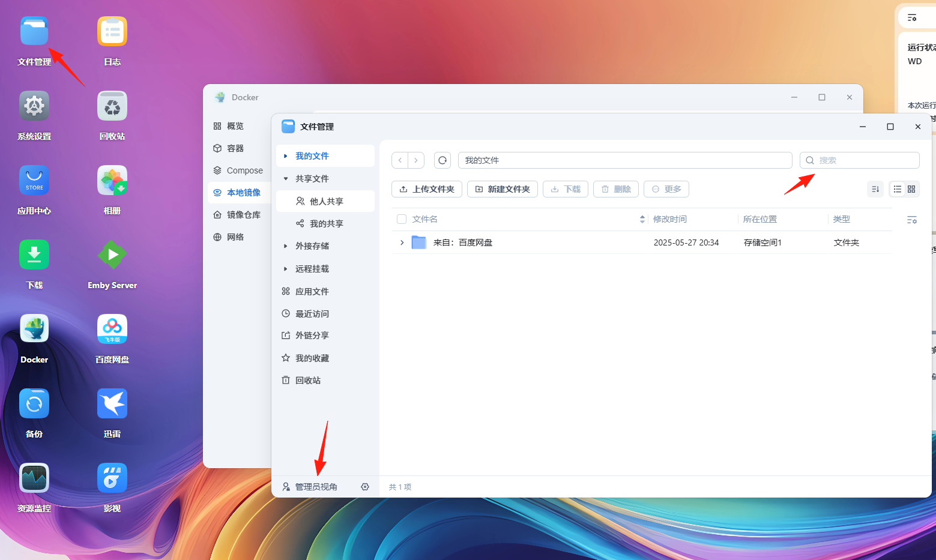Click the 我的文件 path field

coord(625,160)
